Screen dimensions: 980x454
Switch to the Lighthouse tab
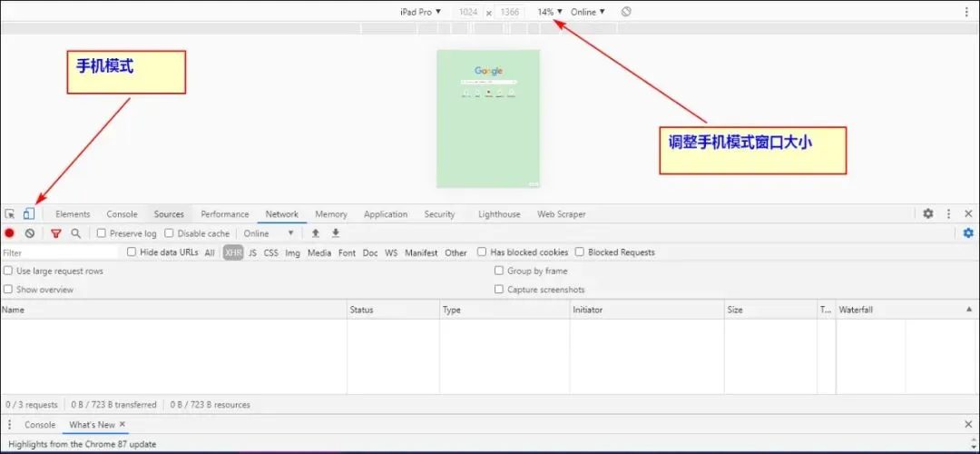(499, 214)
